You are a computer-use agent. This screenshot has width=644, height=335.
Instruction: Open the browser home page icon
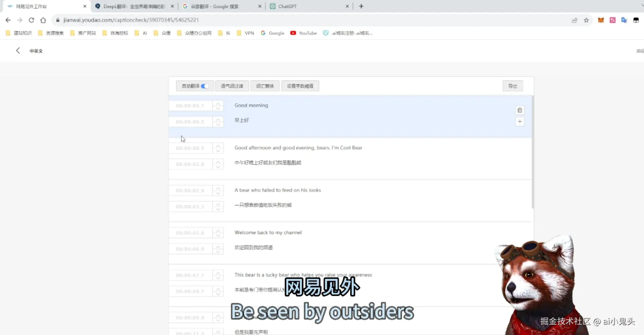43,20
